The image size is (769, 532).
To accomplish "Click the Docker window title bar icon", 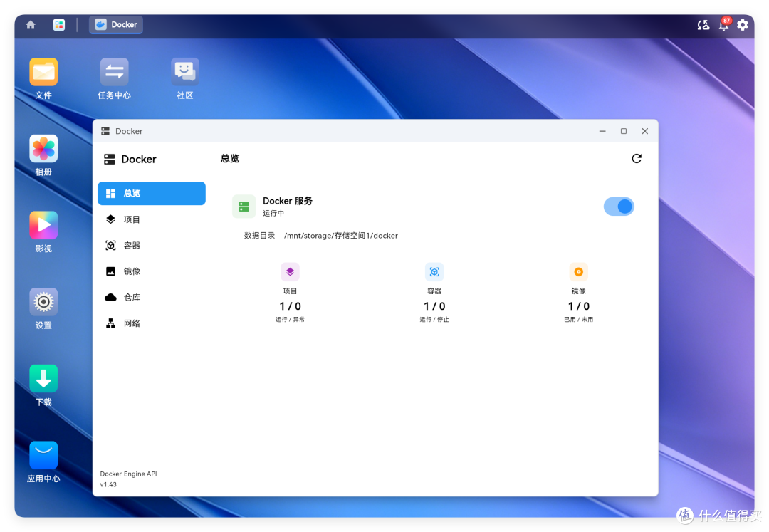I will click(105, 131).
